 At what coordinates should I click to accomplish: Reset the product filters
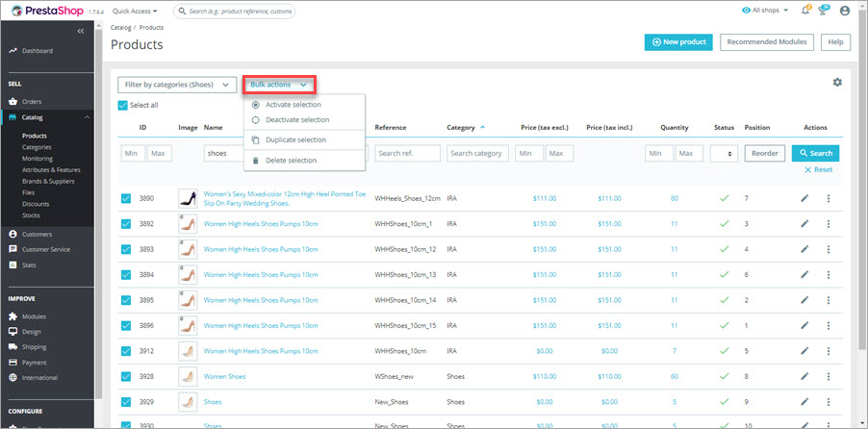coord(818,170)
